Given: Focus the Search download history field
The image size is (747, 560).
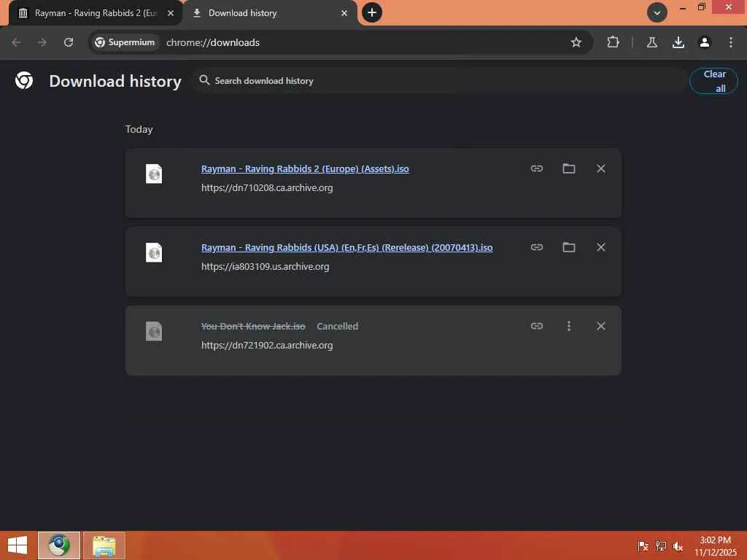Looking at the screenshot, I should 438,81.
